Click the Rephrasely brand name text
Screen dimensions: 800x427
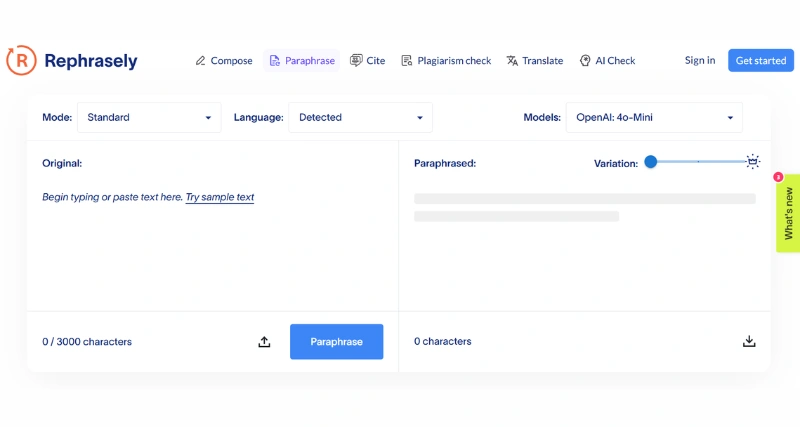[x=91, y=61]
